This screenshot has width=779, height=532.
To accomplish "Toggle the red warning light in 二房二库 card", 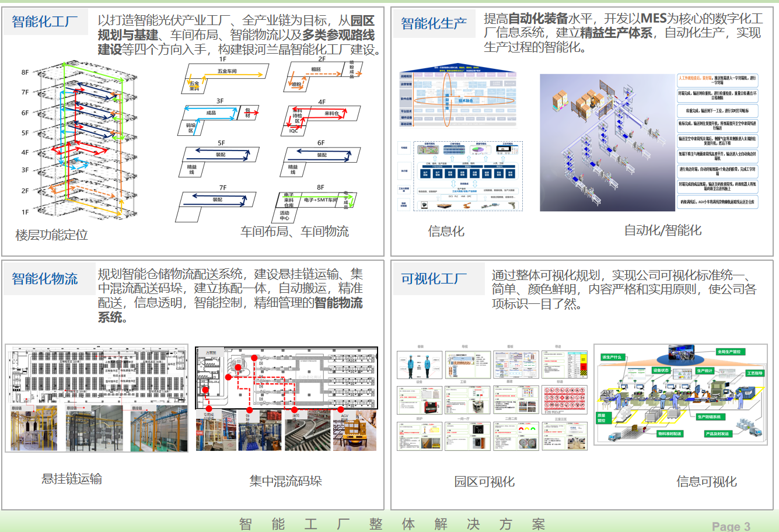I will click(521, 429).
